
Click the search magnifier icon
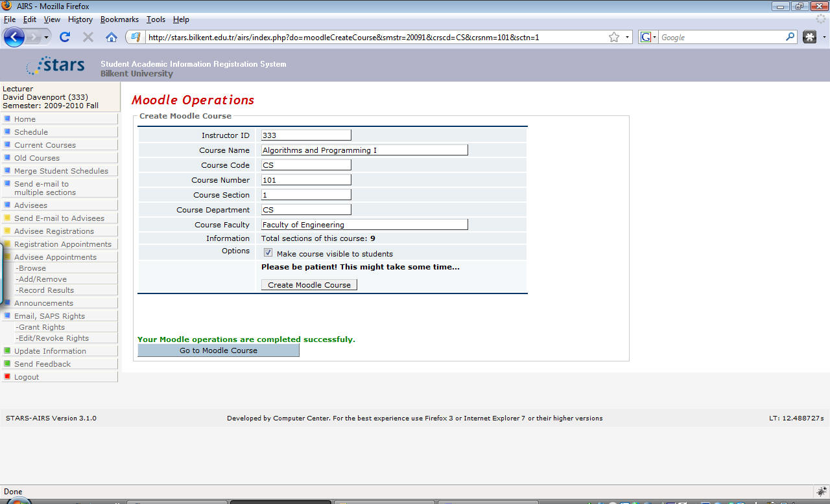[790, 37]
